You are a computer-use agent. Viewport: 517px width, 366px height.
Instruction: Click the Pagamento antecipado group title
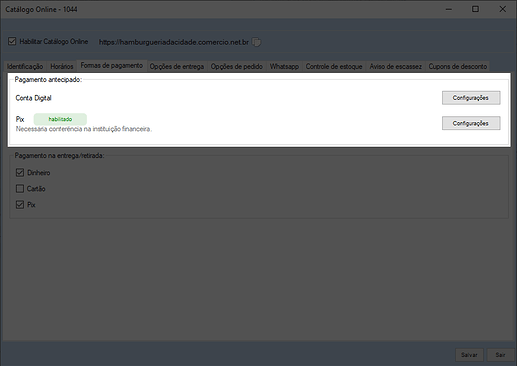pyautogui.click(x=48, y=80)
